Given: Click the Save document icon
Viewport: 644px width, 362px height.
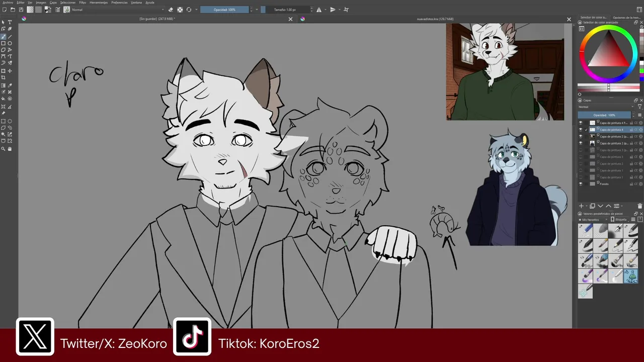Looking at the screenshot, I should click(x=21, y=10).
